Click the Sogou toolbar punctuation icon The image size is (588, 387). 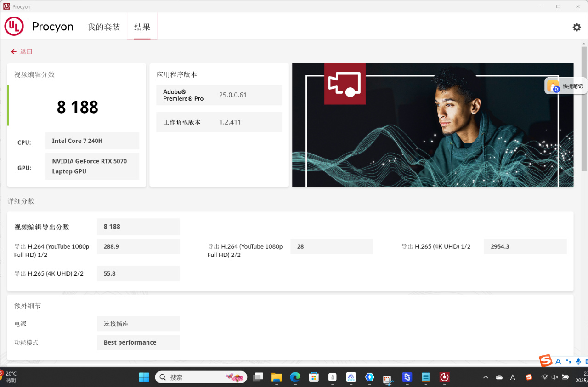click(x=569, y=361)
